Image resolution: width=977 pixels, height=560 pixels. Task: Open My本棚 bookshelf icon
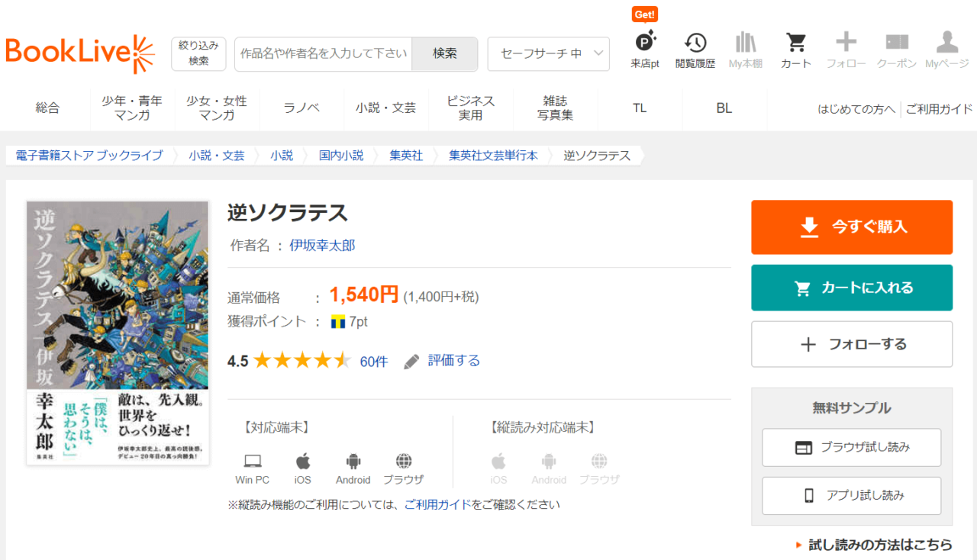(x=745, y=43)
